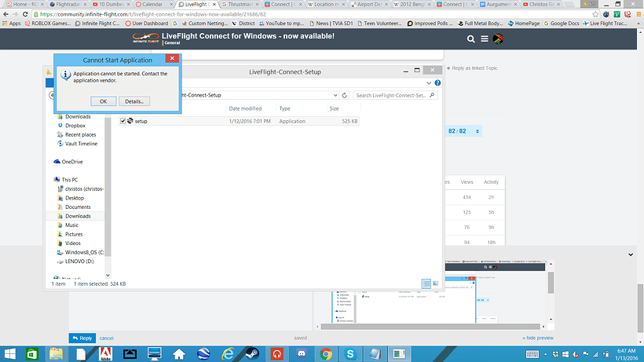Screen dimensions: 644x362
Task: Close the Cannot Start Application dialog
Action: point(172,58)
